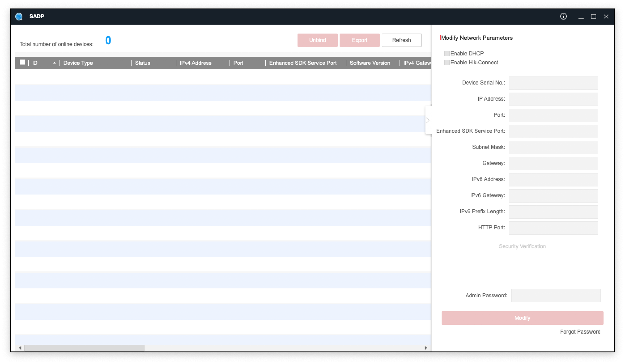Enable the Hik-Connect checkbox
Image resolution: width=625 pixels, height=364 pixels.
[x=447, y=62]
